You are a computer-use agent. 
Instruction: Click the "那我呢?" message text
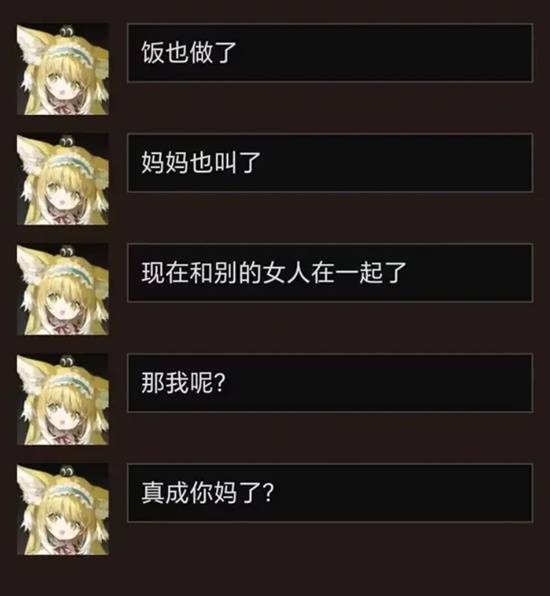point(184,383)
